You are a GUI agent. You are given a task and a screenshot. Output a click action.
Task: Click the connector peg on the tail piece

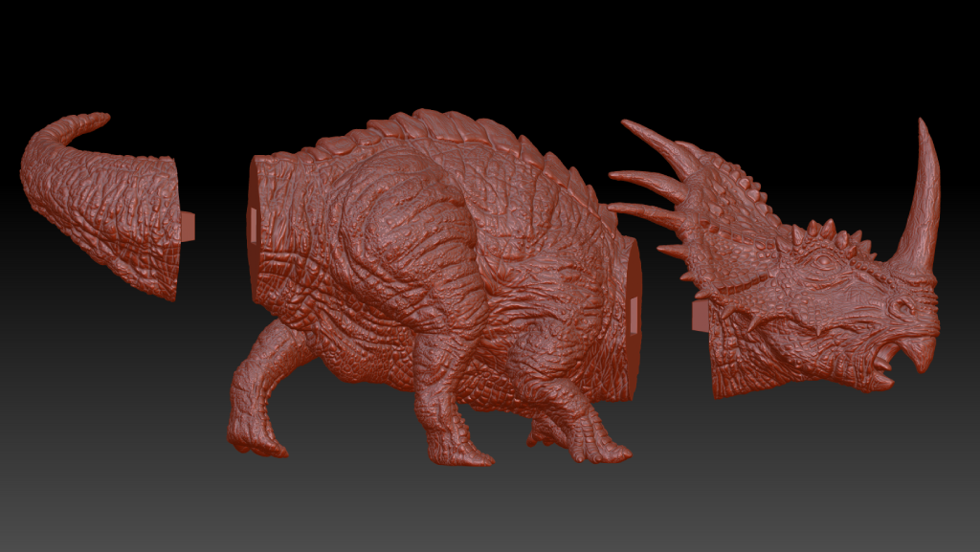[x=189, y=225]
